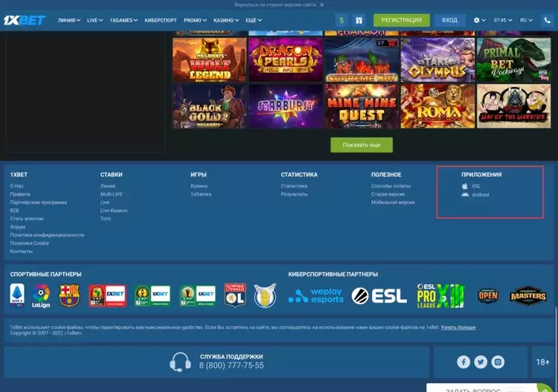Click the Brazilian Serie A trophy logo

click(x=265, y=295)
